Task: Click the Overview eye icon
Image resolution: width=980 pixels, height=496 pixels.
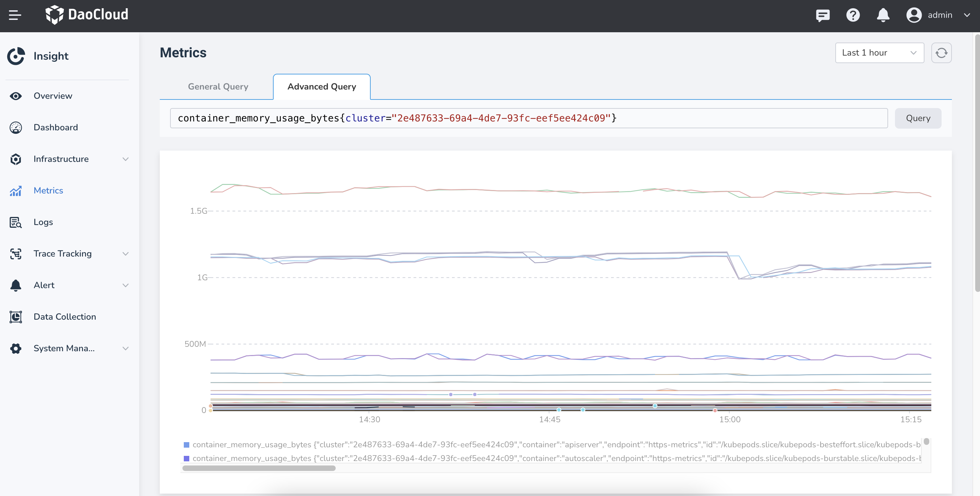Action: tap(15, 96)
